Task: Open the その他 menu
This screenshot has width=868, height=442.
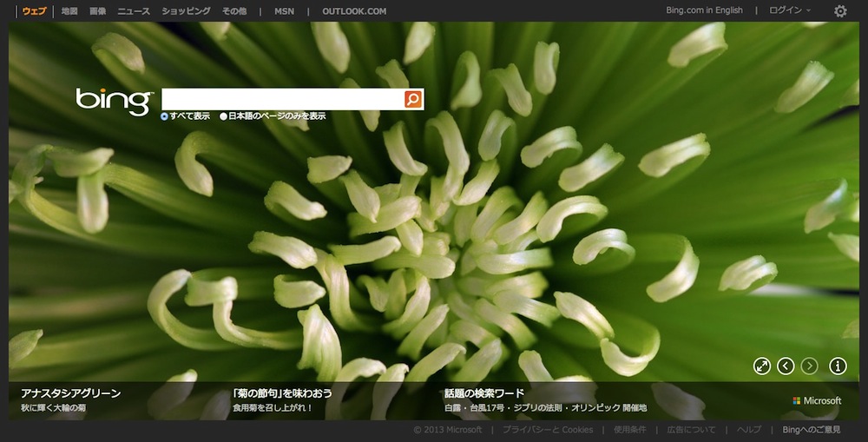Action: (234, 11)
